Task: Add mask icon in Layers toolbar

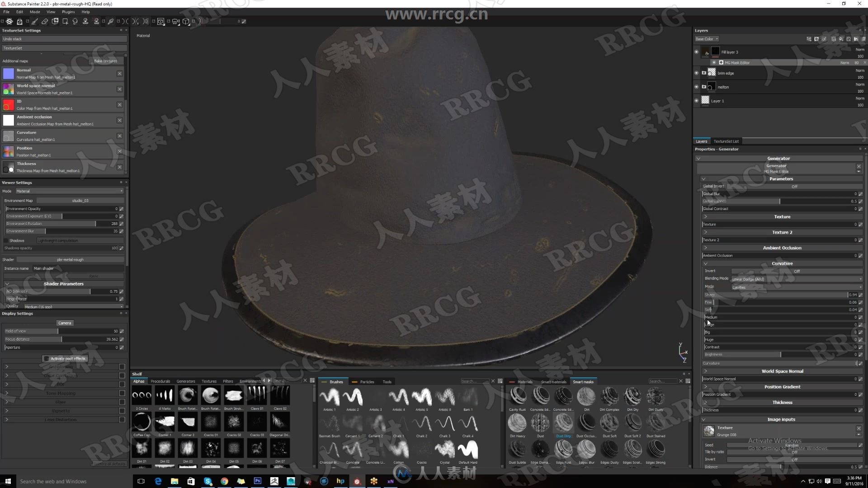Action: coord(816,39)
